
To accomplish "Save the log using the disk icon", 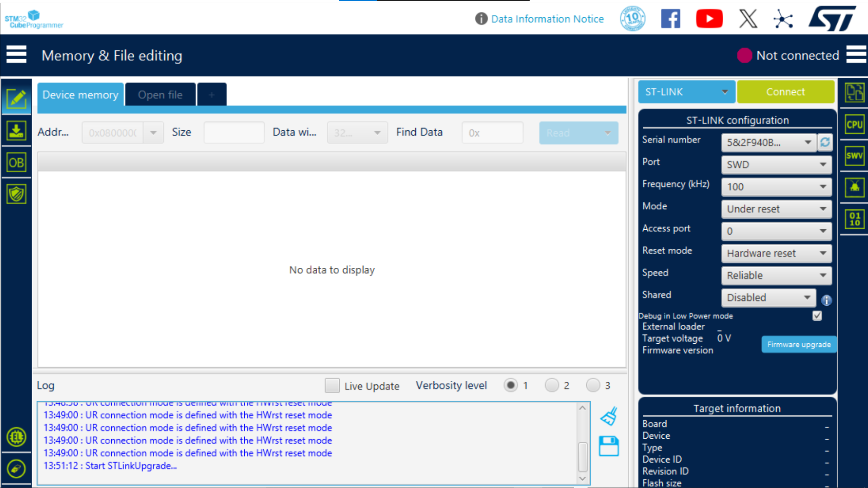I will click(609, 446).
